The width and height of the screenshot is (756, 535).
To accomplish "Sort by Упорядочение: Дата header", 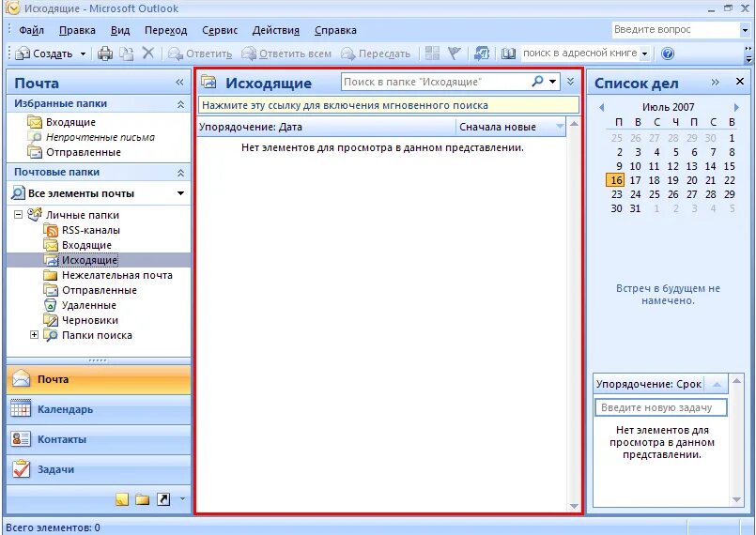I will click(x=327, y=127).
